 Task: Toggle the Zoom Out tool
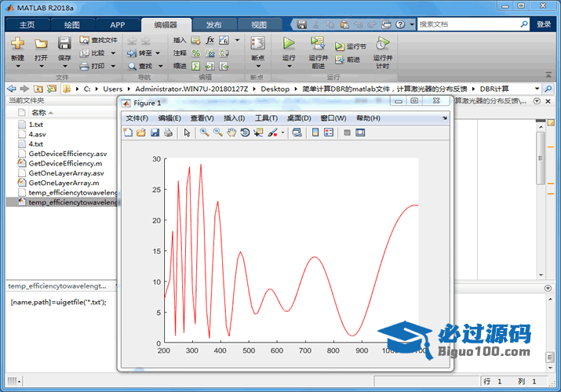(x=218, y=132)
